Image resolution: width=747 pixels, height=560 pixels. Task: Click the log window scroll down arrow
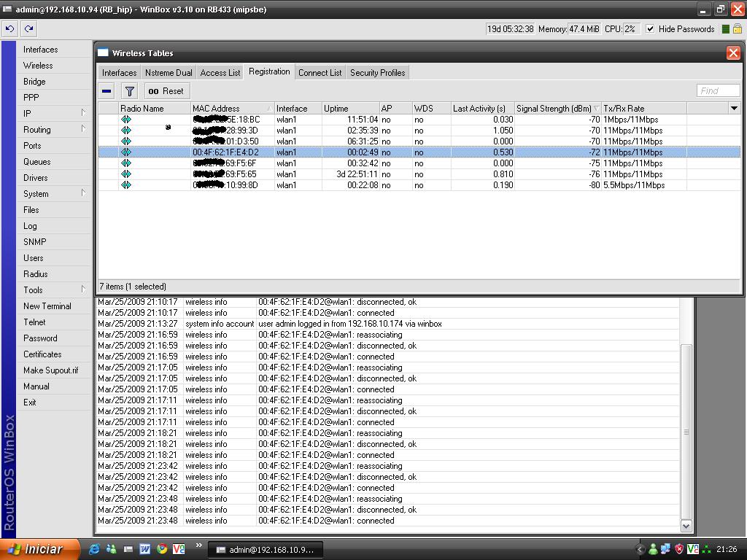click(686, 526)
